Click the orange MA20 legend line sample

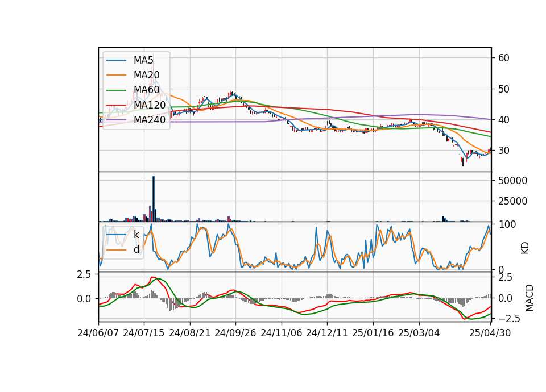[116, 75]
